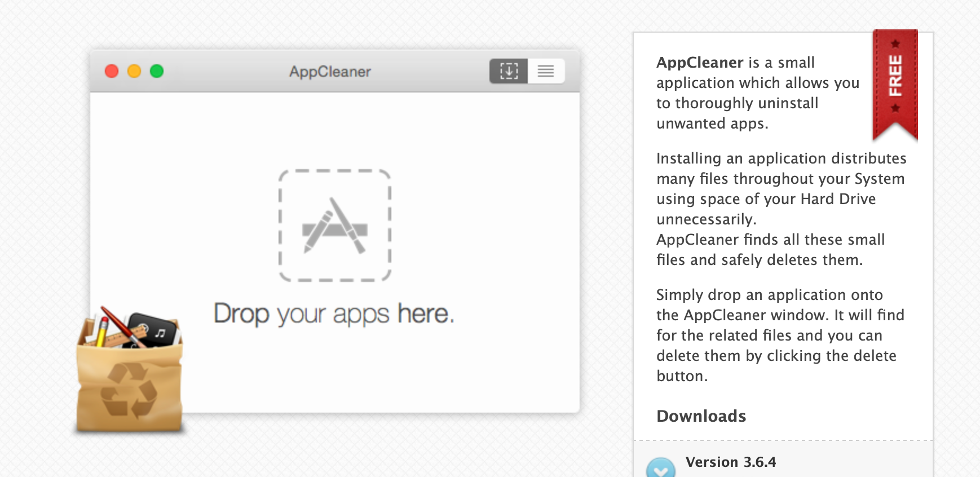Click the 'Simply drop an application onto' line

(x=770, y=295)
